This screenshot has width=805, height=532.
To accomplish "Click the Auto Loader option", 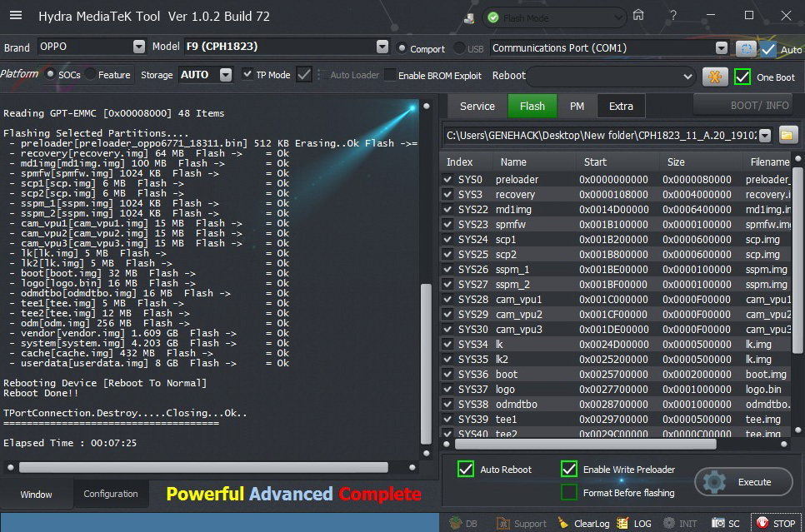I will (x=354, y=75).
